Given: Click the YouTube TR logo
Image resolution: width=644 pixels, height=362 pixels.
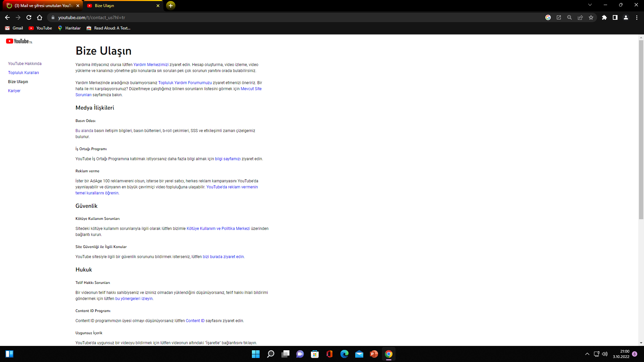Looking at the screenshot, I should [19, 41].
